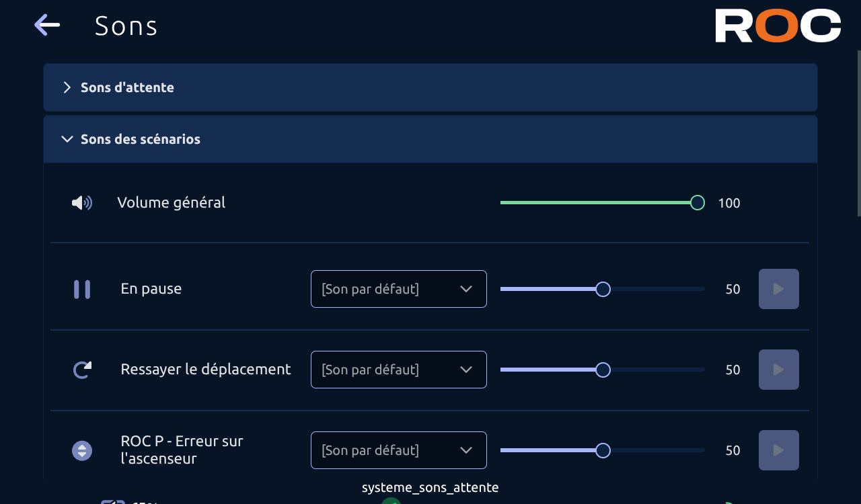
Task: Open the Ressayer le déplacement sound dropdown
Action: coord(399,370)
